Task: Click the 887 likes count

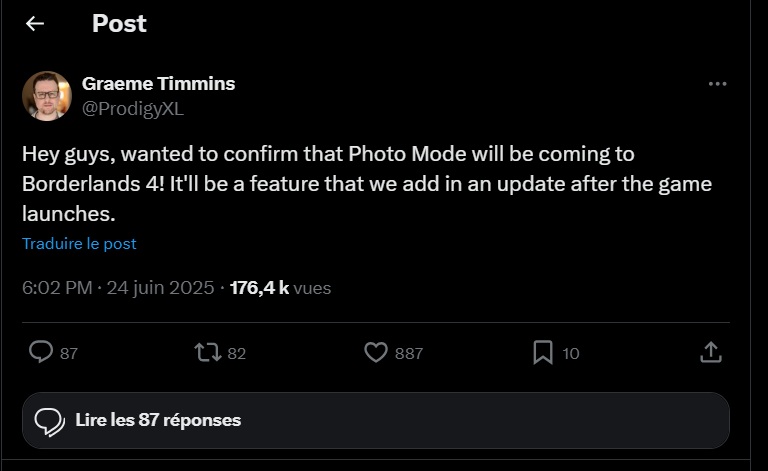Action: [409, 353]
